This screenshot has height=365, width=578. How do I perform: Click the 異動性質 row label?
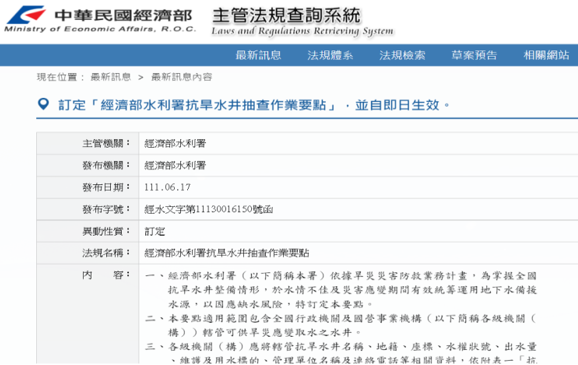(x=106, y=232)
